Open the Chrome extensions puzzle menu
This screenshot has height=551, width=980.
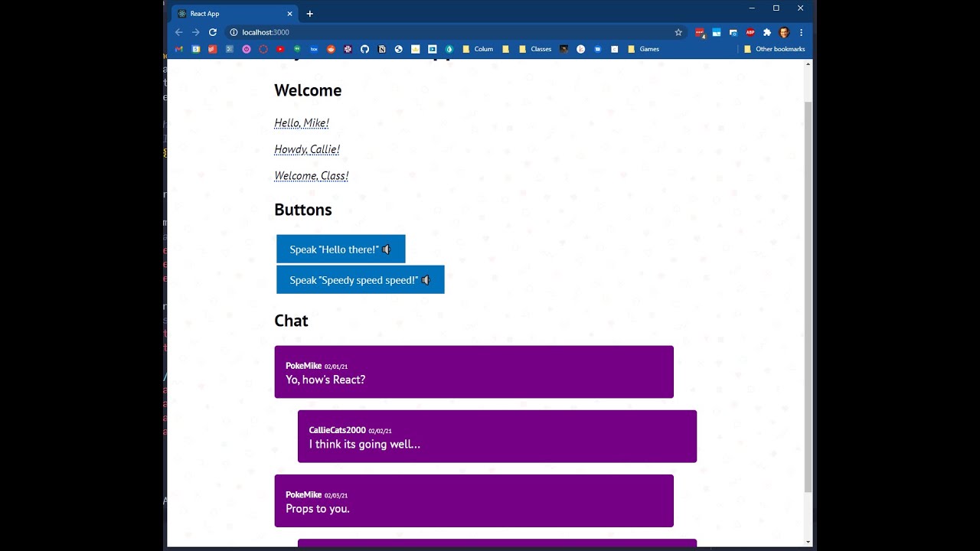coord(767,32)
